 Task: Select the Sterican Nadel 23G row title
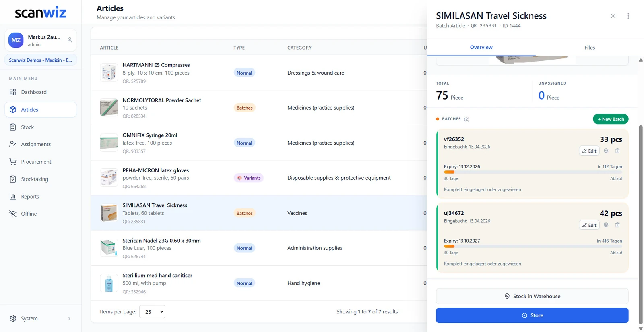[161, 241]
